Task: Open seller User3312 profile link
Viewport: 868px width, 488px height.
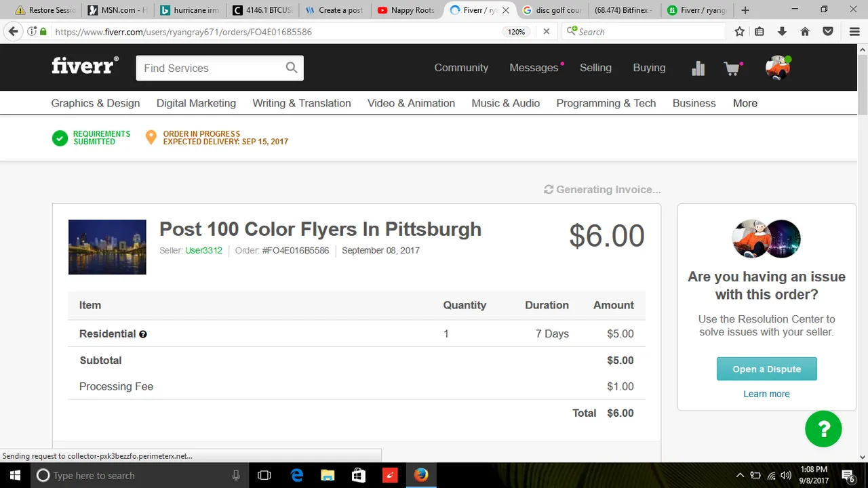Action: pyautogui.click(x=204, y=251)
